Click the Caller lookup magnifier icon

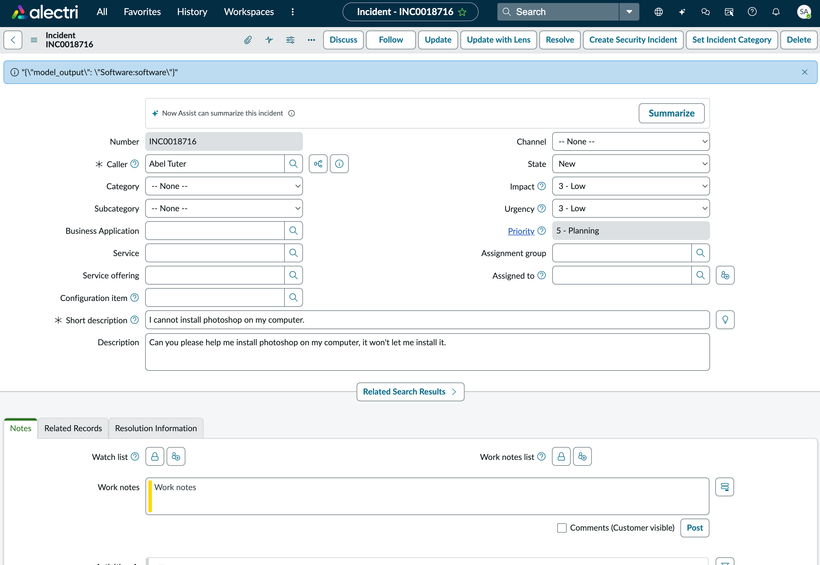[x=294, y=164]
